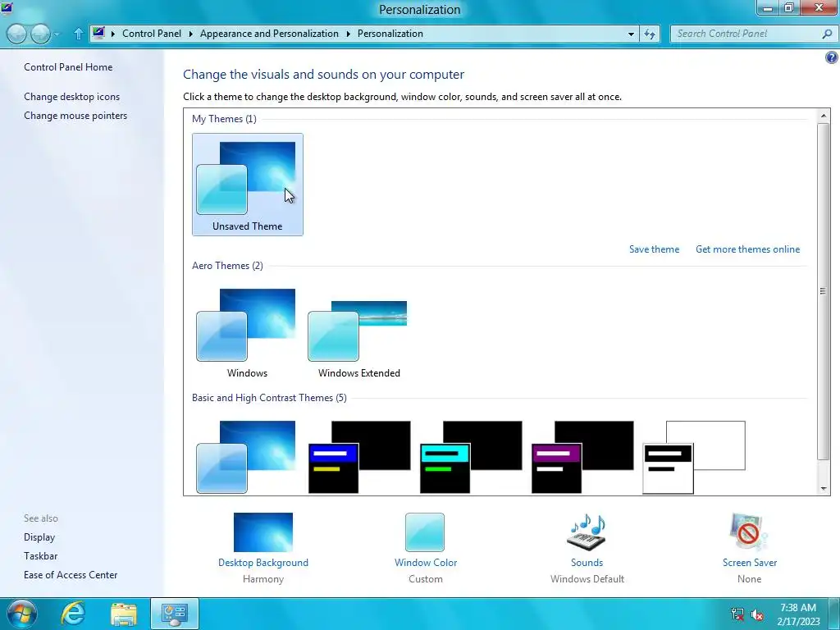Click the theme list scrollbar thumb

(x=824, y=291)
